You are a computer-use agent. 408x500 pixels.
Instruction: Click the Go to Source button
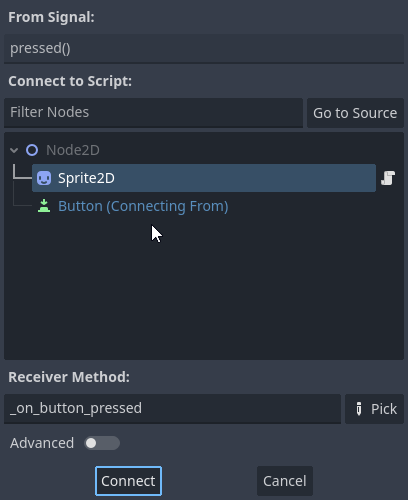tap(355, 113)
